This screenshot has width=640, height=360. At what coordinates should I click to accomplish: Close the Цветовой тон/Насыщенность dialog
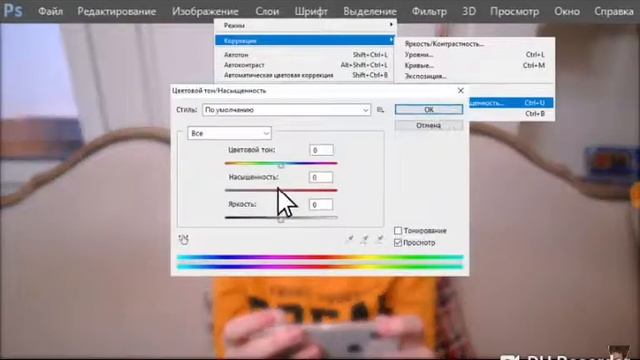[460, 91]
